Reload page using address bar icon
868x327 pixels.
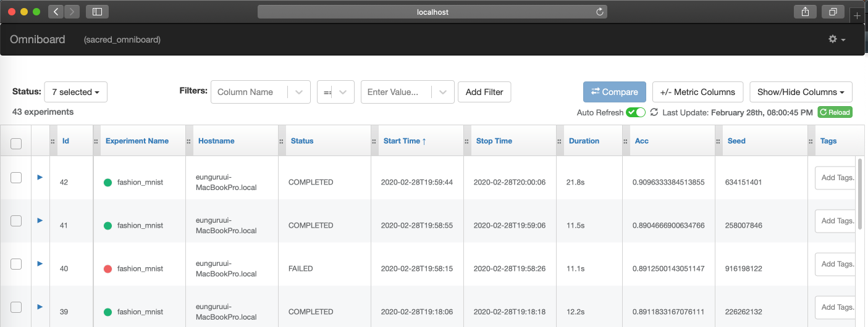pyautogui.click(x=599, y=12)
